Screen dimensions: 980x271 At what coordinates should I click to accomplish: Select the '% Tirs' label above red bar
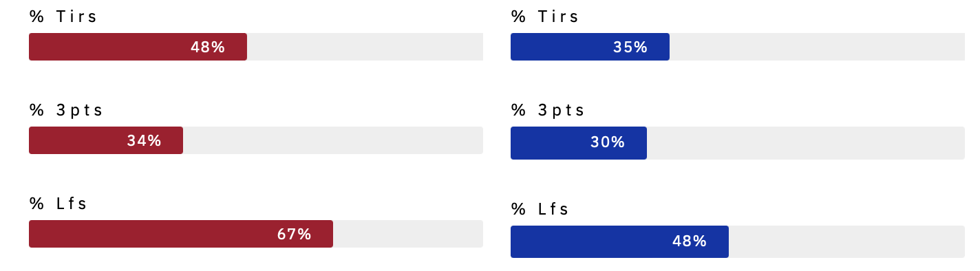tap(63, 17)
